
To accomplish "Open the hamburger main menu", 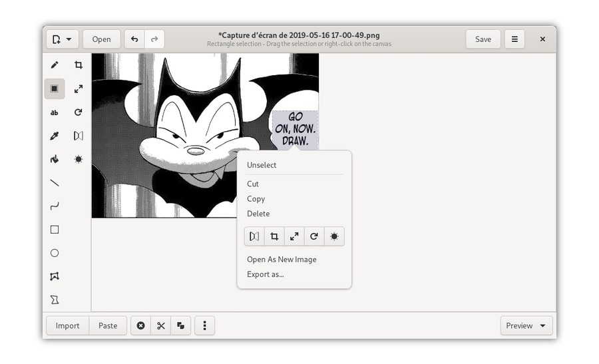I will pyautogui.click(x=514, y=39).
